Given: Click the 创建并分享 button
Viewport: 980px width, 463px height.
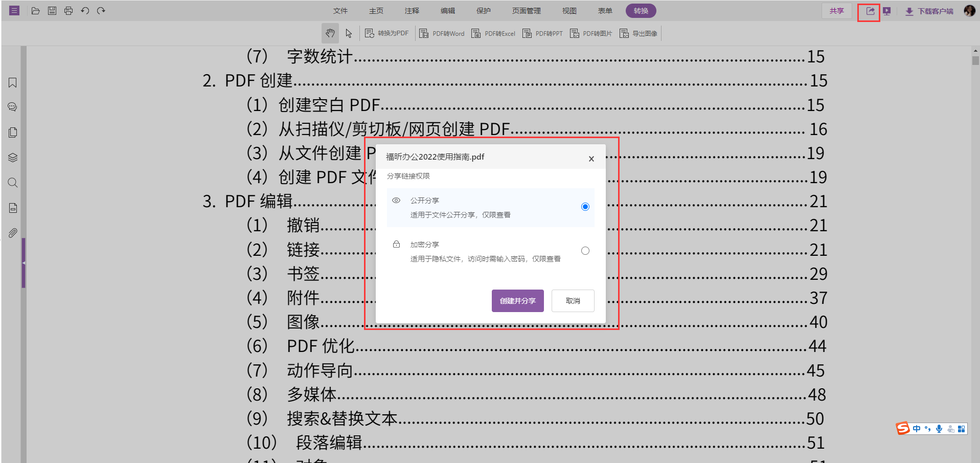Looking at the screenshot, I should pos(517,301).
